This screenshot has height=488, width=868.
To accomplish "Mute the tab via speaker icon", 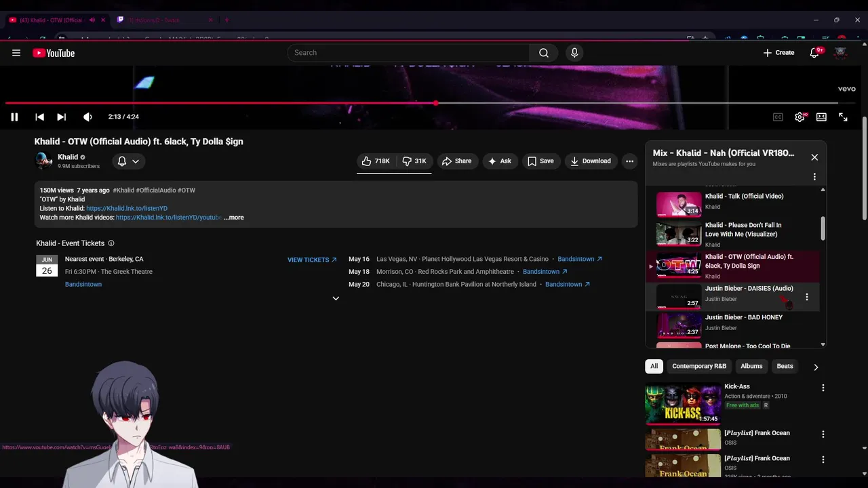I will pos(92,20).
